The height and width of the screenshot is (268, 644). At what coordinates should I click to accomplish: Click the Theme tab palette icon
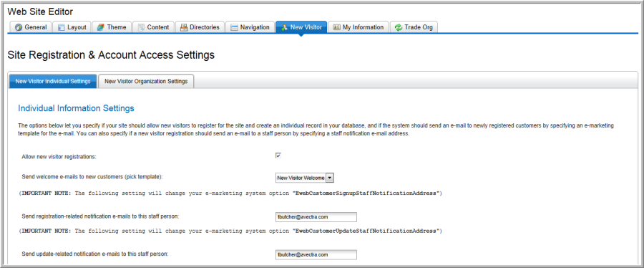[101, 27]
